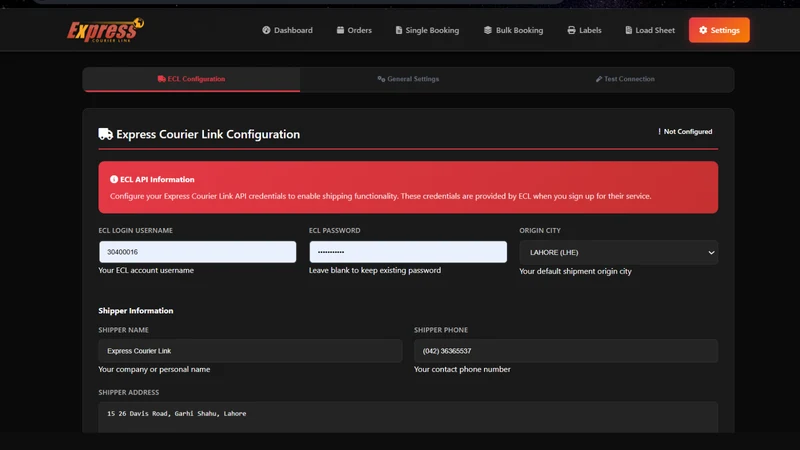The image size is (800, 450).
Task: Open Single Booking from the navigation
Action: click(x=427, y=30)
